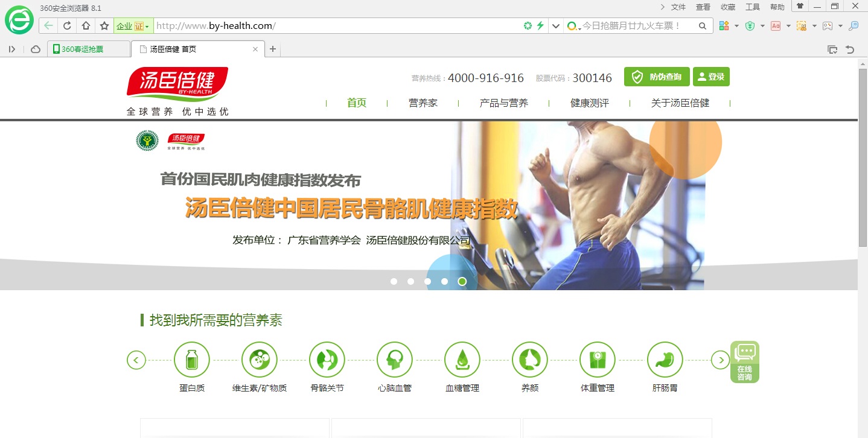Open the online consultation (在线咨询) chat widget
Image resolution: width=868 pixels, height=438 pixels.
click(744, 362)
